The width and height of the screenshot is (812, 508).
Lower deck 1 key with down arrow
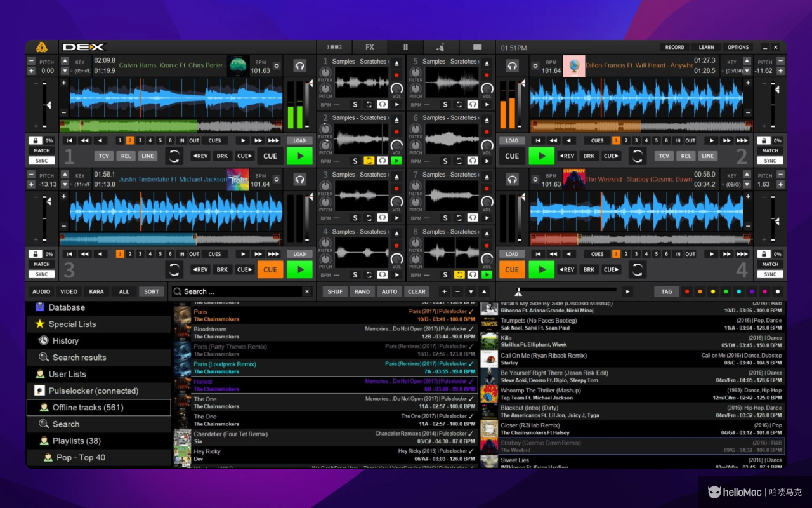pyautogui.click(x=65, y=70)
